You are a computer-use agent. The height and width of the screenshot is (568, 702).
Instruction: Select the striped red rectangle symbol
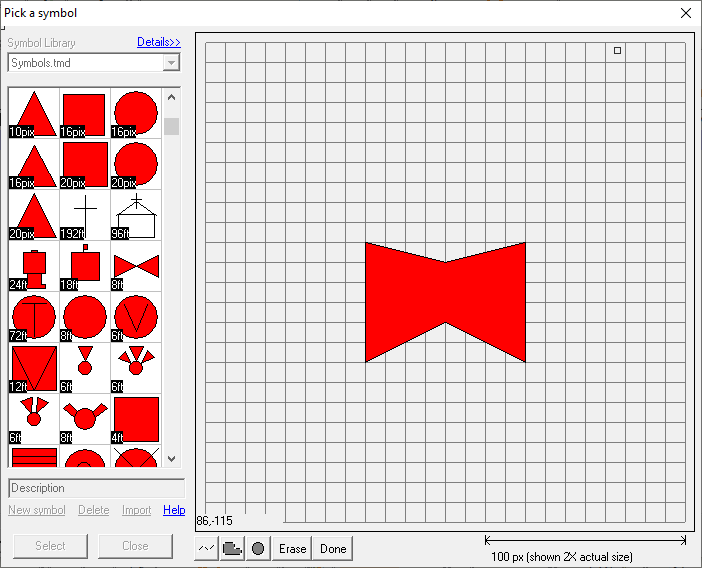click(34, 457)
